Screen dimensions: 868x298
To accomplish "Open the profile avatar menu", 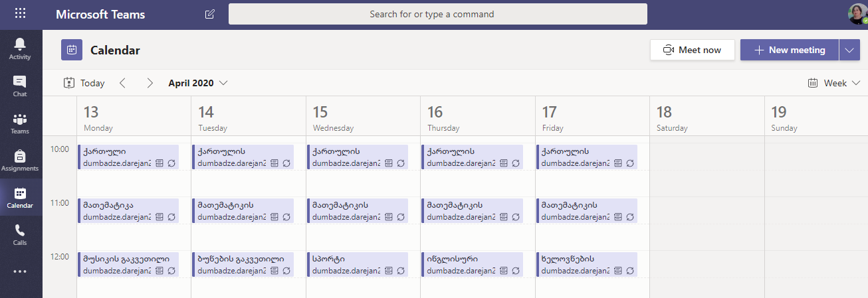I will (857, 14).
